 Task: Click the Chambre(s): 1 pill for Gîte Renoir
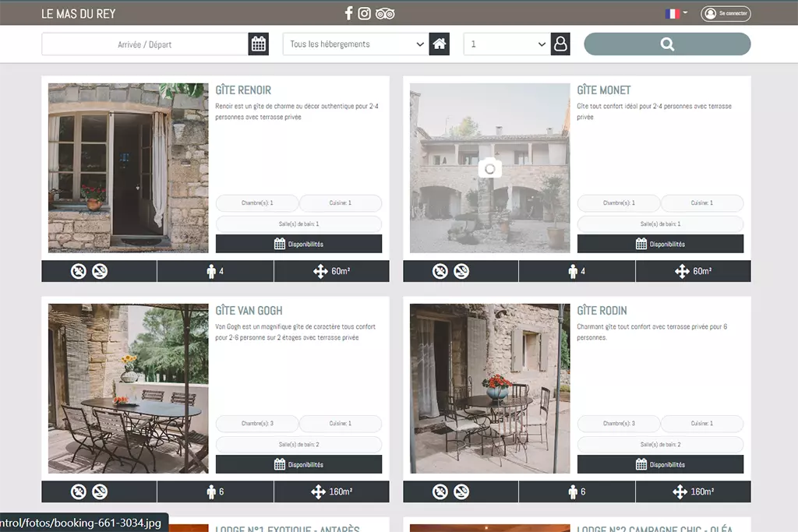pos(257,203)
